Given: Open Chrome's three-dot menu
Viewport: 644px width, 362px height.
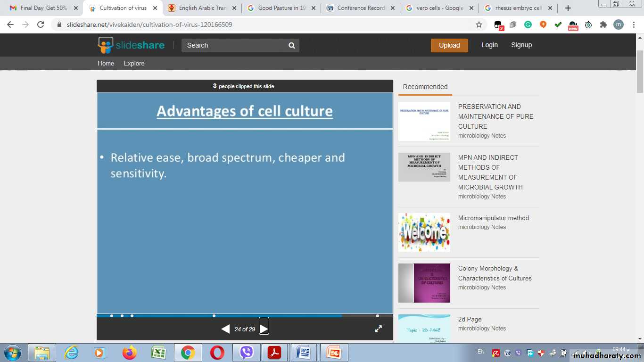Looking at the screenshot, I should [x=633, y=25].
